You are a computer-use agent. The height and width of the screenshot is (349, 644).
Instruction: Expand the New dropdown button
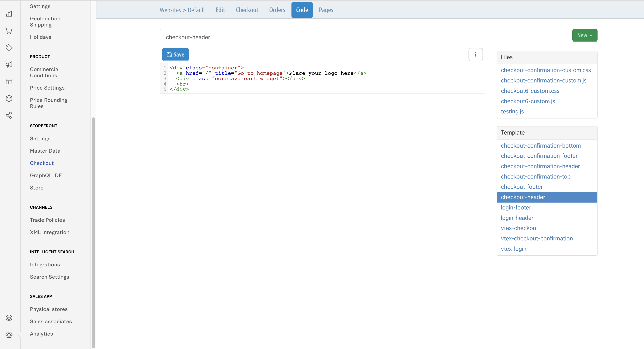[x=584, y=36]
